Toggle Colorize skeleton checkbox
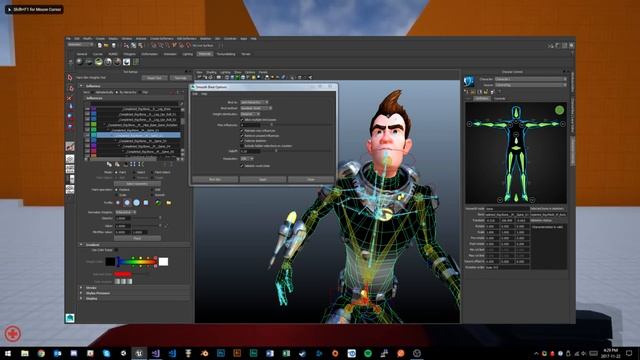The height and width of the screenshot is (360, 640). coord(242,141)
